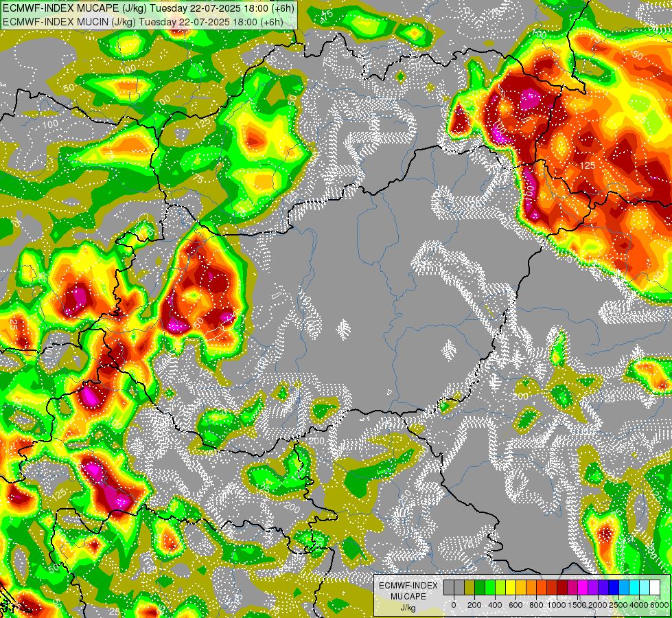Click the MUCAPE label inside the legend box

[x=408, y=597]
